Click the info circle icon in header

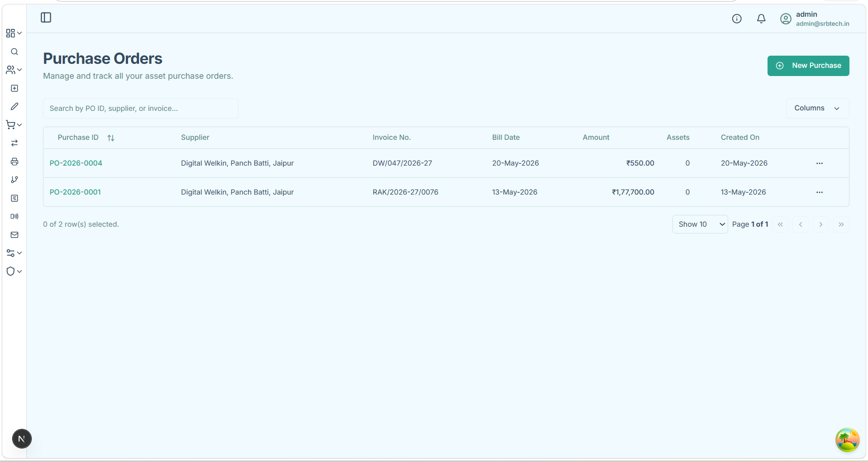(737, 19)
